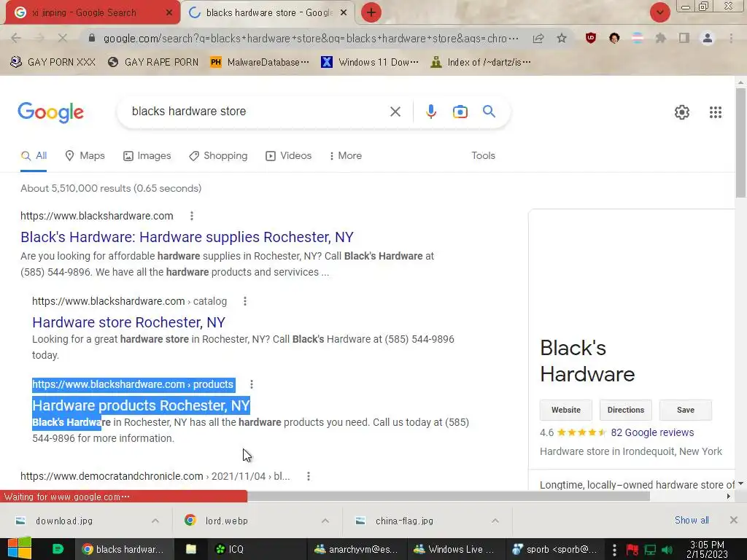Open Hardware products Rochester, NY link
The image size is (747, 560).
click(x=141, y=405)
